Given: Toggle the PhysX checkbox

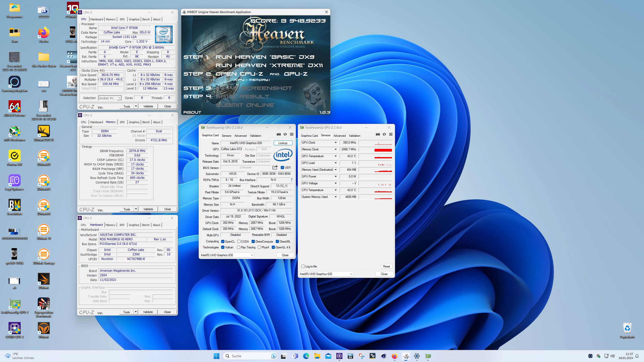Looking at the screenshot, I should pos(259,247).
